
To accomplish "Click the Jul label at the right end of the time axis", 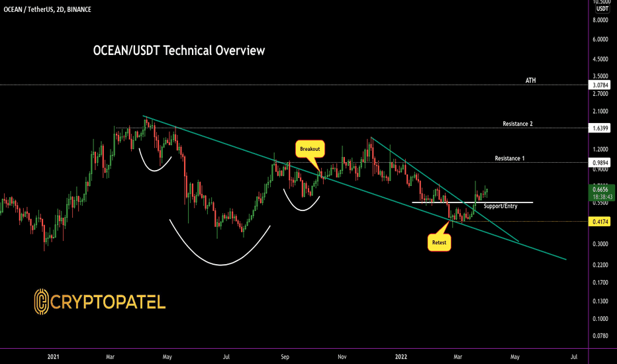I will click(574, 357).
